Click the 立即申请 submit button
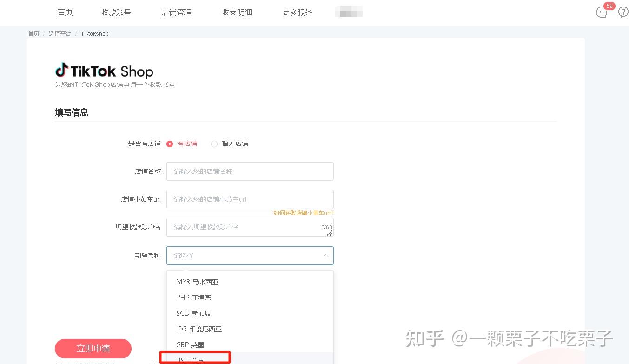This screenshot has width=629, height=364. pos(93,349)
